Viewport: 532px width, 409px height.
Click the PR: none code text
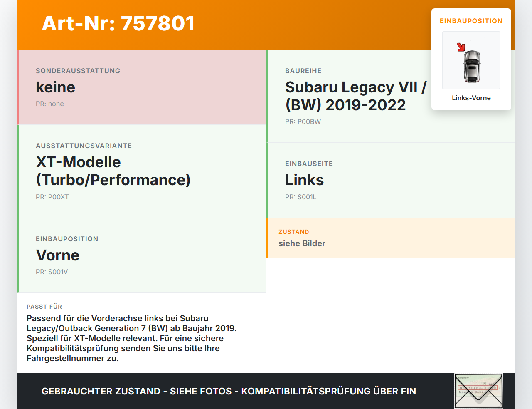point(50,104)
